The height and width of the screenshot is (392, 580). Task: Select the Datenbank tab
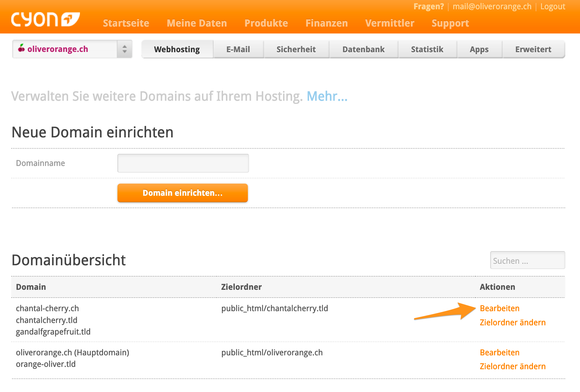pyautogui.click(x=363, y=49)
